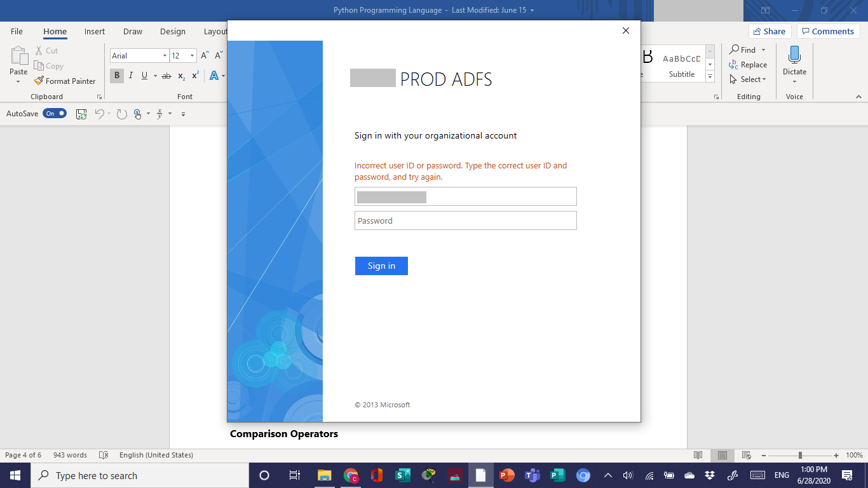Open the Underline style dropdown arrow
The image size is (868, 488).
click(x=154, y=76)
